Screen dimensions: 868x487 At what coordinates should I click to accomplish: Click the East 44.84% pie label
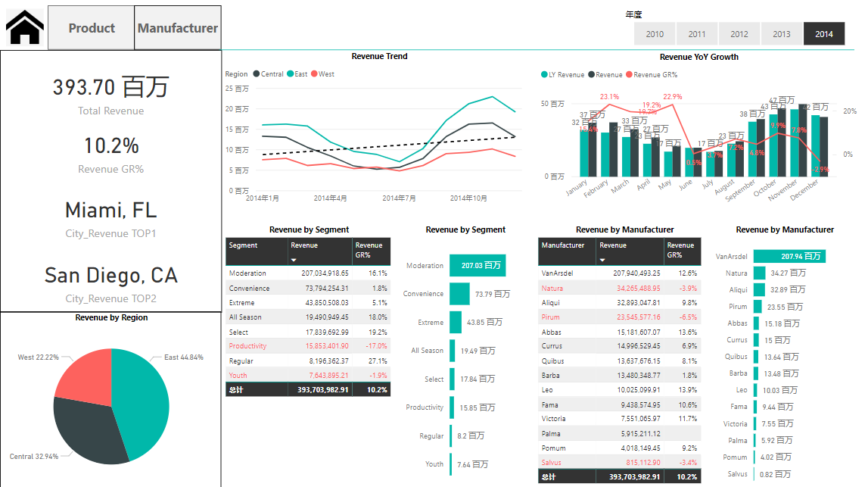(x=184, y=357)
